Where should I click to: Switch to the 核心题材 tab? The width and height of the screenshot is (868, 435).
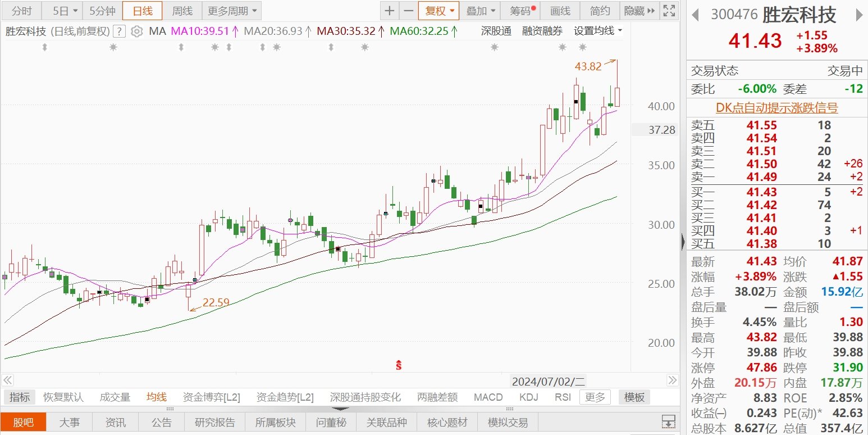[447, 422]
